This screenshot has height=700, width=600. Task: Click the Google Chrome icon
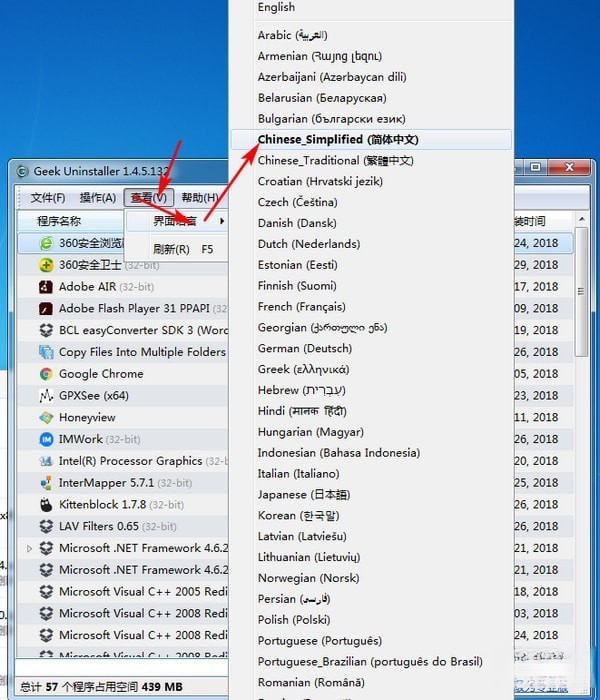[x=46, y=374]
